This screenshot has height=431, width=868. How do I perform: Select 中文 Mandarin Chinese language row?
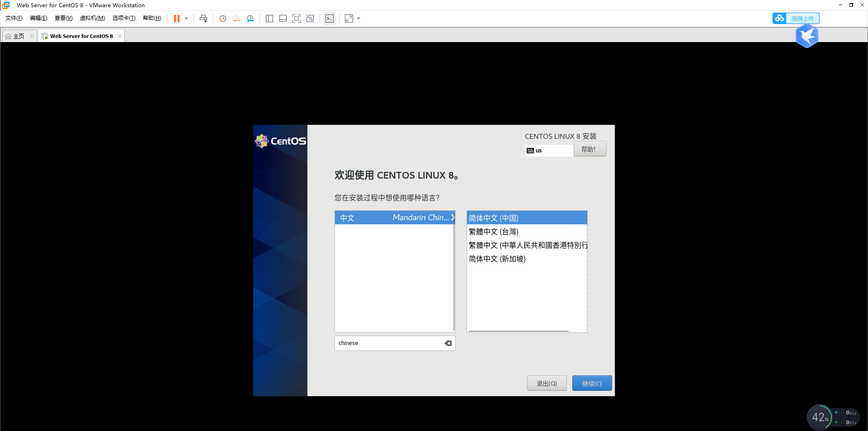394,218
